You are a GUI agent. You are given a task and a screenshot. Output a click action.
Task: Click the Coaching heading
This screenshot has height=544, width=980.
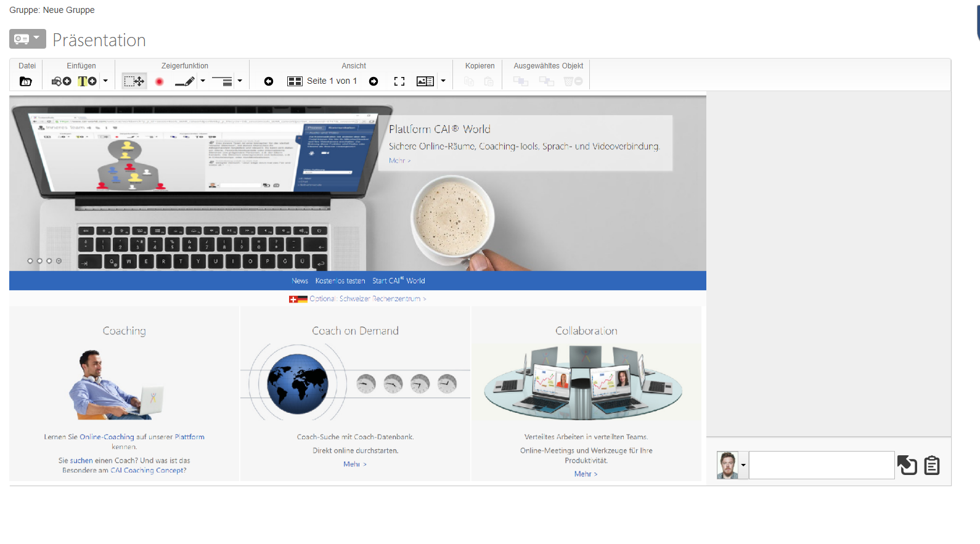(x=125, y=331)
